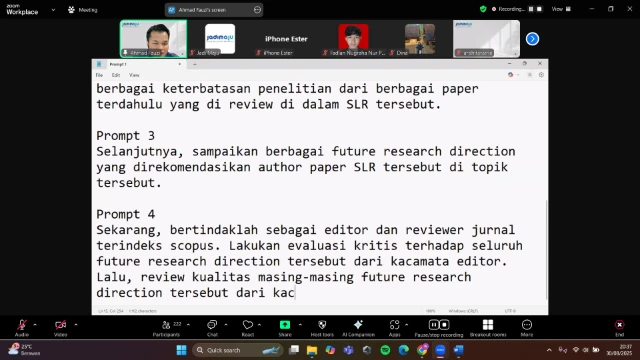Click the 'Prompt 4' heading text
The height and width of the screenshot is (360, 640).
click(125, 214)
